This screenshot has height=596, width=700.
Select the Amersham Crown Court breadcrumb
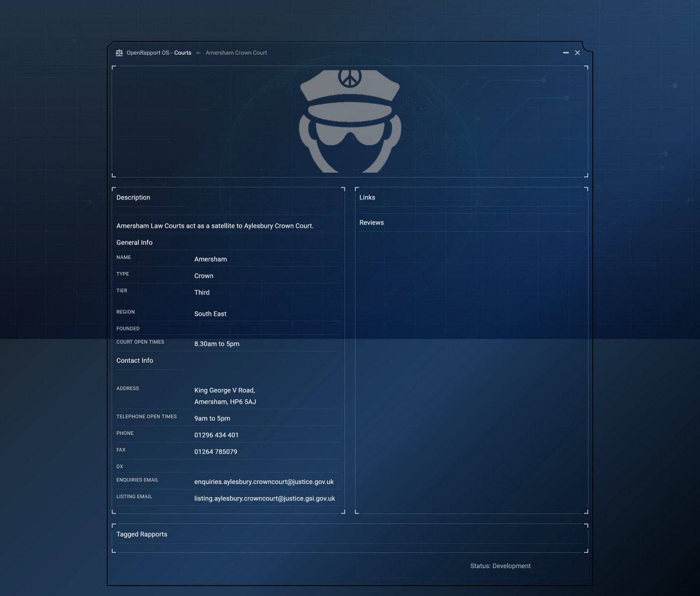pos(236,52)
